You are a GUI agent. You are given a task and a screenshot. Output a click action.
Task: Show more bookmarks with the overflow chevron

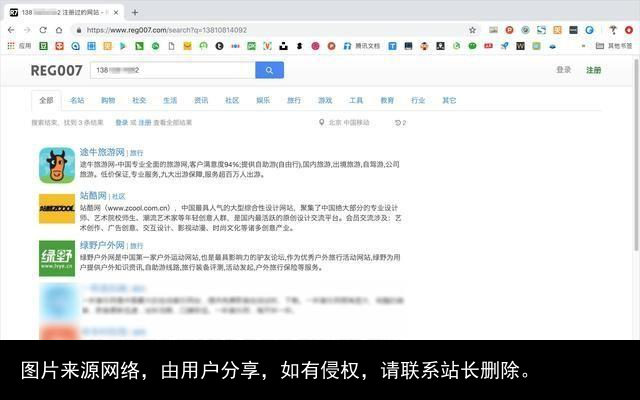point(584,46)
